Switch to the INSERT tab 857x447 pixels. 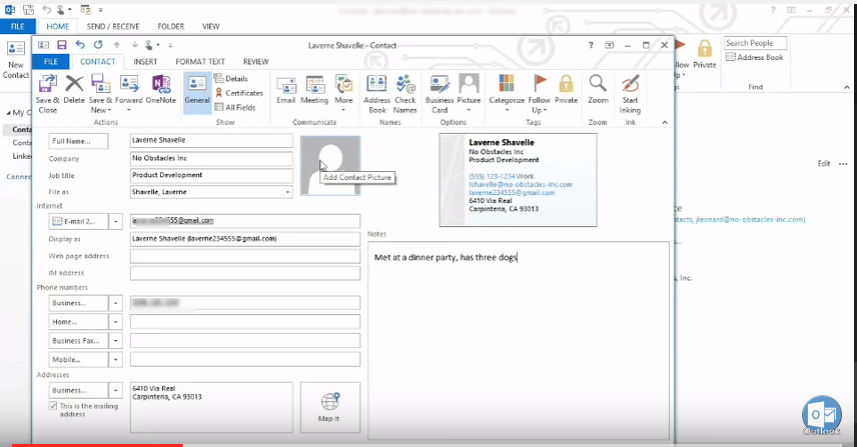click(145, 62)
